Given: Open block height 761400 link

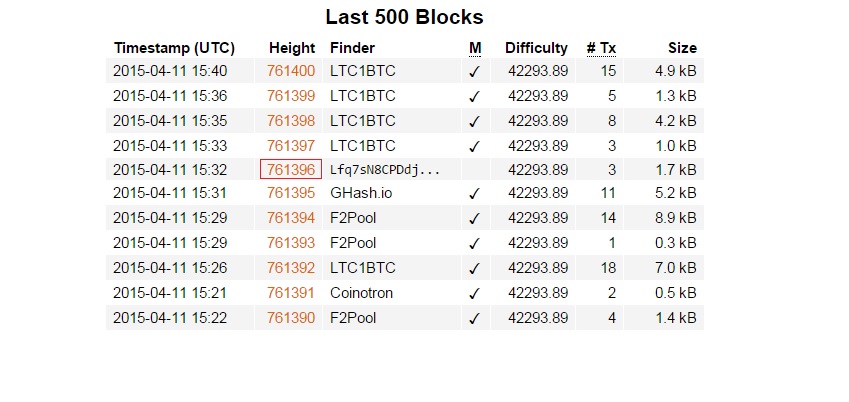Looking at the screenshot, I should (291, 71).
